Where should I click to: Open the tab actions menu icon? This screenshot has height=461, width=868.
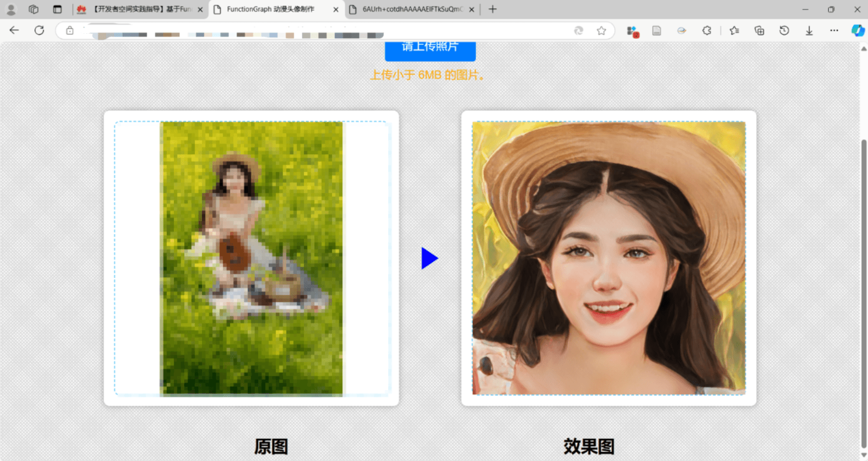57,9
